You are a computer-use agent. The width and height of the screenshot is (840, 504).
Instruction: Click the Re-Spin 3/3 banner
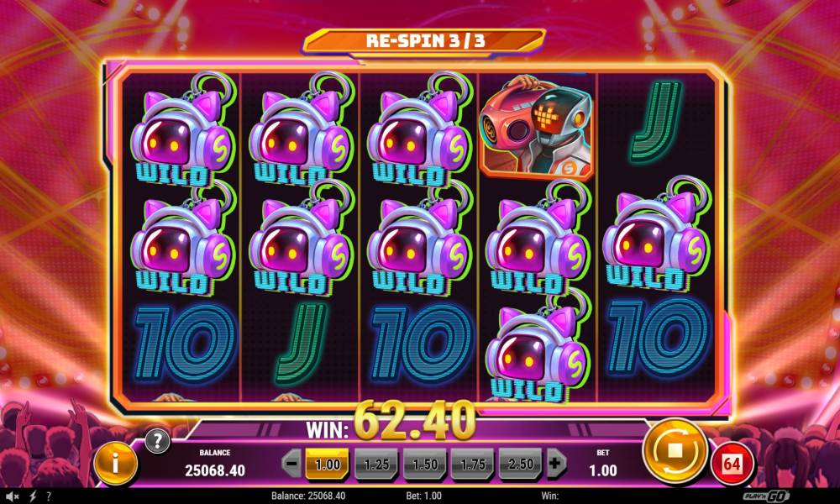click(424, 40)
